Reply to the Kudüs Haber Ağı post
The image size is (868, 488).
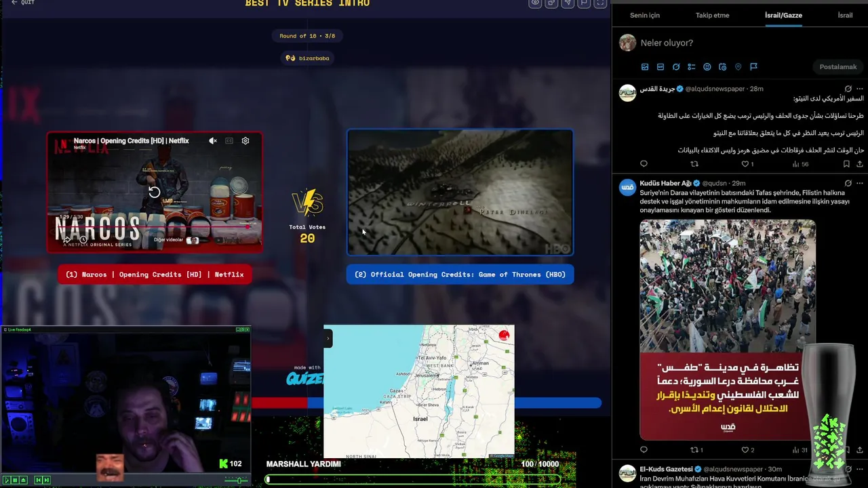tap(644, 450)
